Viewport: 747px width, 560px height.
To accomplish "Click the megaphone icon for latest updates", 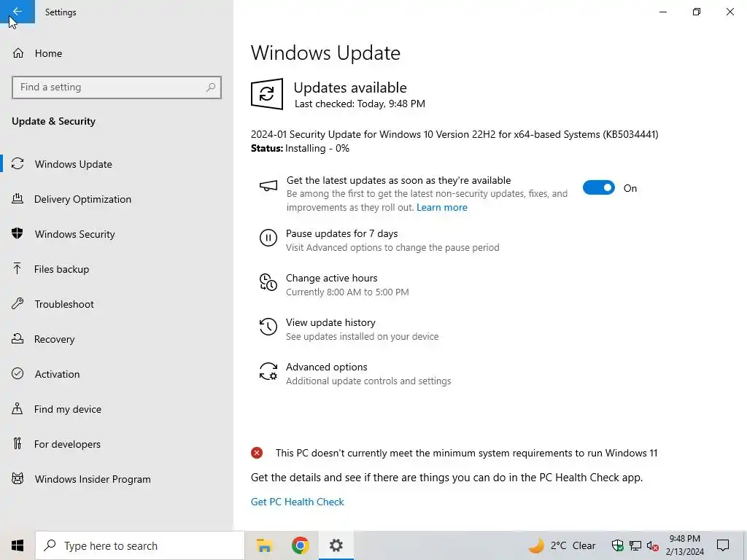I will pos(268,186).
